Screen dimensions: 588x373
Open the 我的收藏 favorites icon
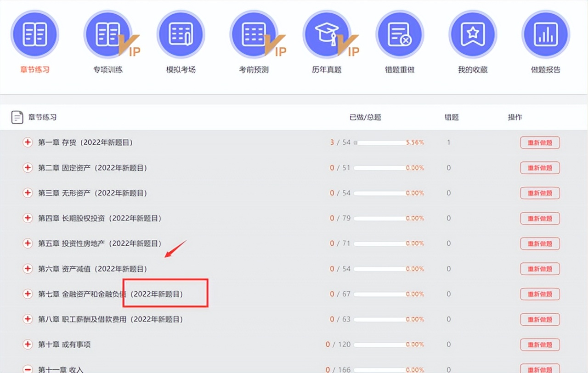(x=472, y=34)
